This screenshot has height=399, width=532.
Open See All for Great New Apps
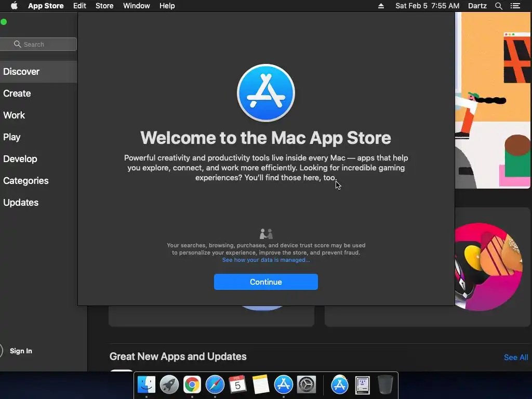[x=516, y=357]
